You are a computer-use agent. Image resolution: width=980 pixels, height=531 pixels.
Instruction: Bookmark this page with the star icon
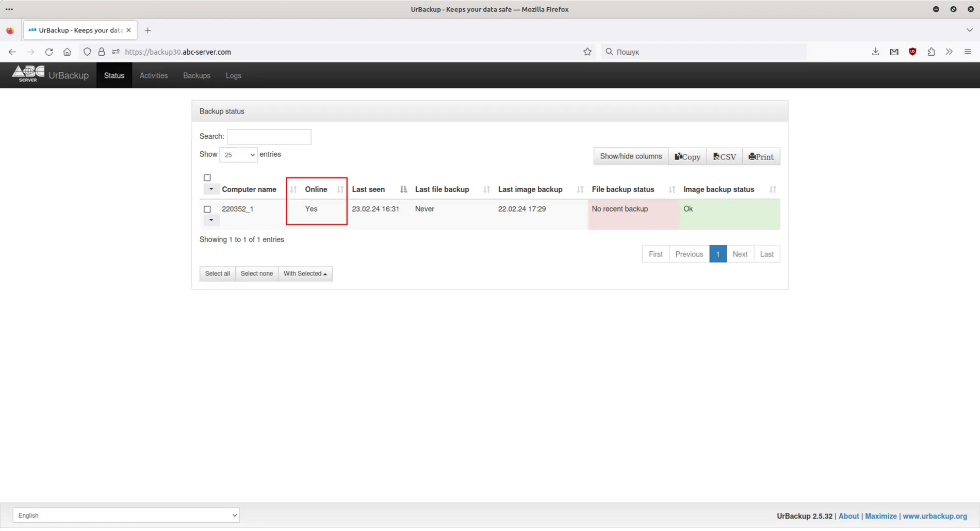pyautogui.click(x=587, y=52)
